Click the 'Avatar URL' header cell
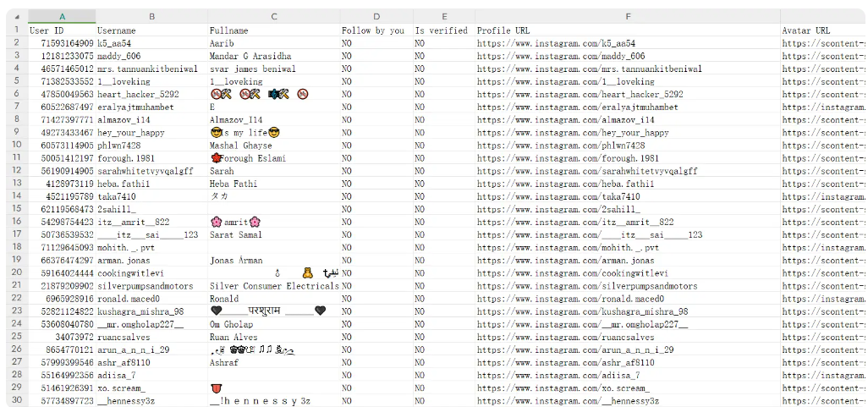 (x=824, y=30)
